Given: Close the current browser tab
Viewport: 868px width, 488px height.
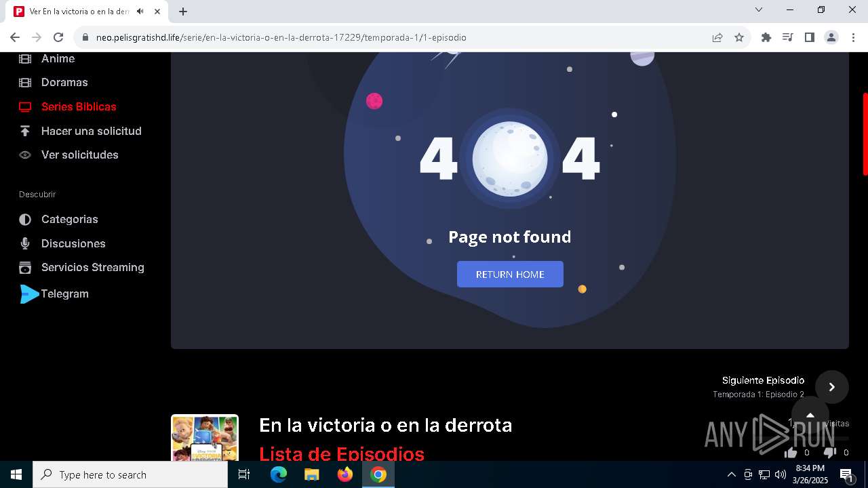Looking at the screenshot, I should [x=157, y=12].
